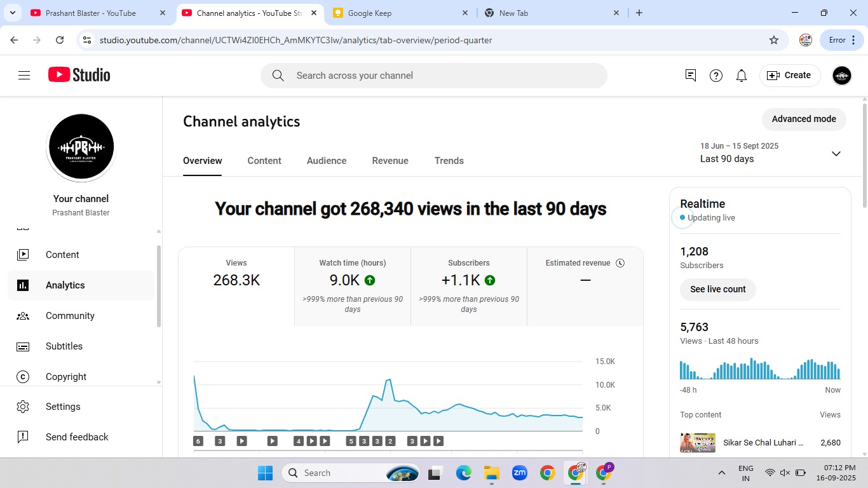Viewport: 868px width, 488px height.
Task: Click the Search across your channel field
Action: (433, 76)
